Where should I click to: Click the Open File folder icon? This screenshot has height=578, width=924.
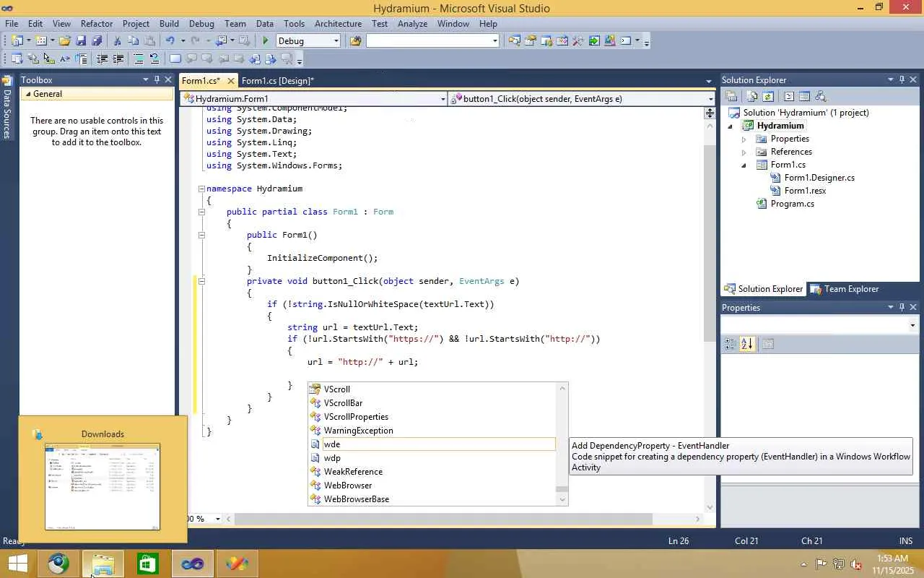pyautogui.click(x=65, y=41)
